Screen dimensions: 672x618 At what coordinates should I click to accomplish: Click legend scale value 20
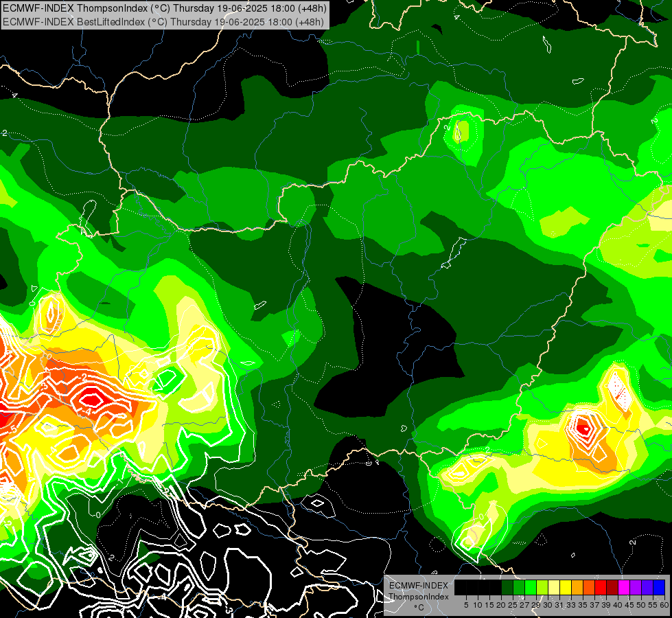(x=501, y=605)
